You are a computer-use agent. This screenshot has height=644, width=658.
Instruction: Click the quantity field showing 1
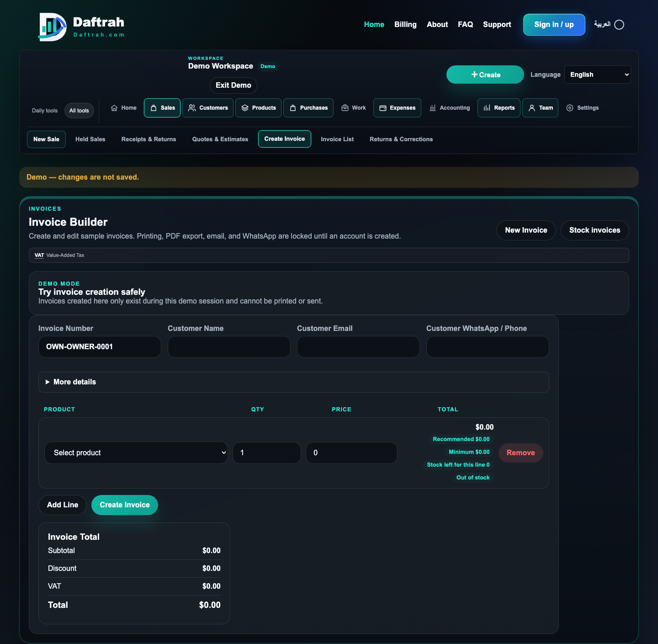[267, 453]
